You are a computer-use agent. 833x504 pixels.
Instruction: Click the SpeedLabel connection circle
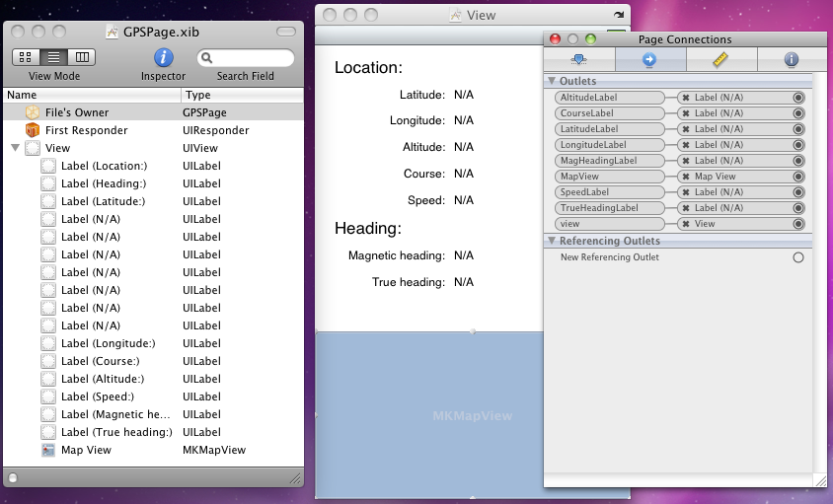pyautogui.click(x=798, y=192)
